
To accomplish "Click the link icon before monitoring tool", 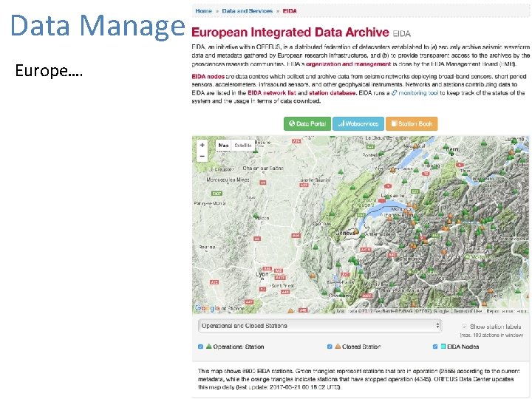I will coord(395,92).
